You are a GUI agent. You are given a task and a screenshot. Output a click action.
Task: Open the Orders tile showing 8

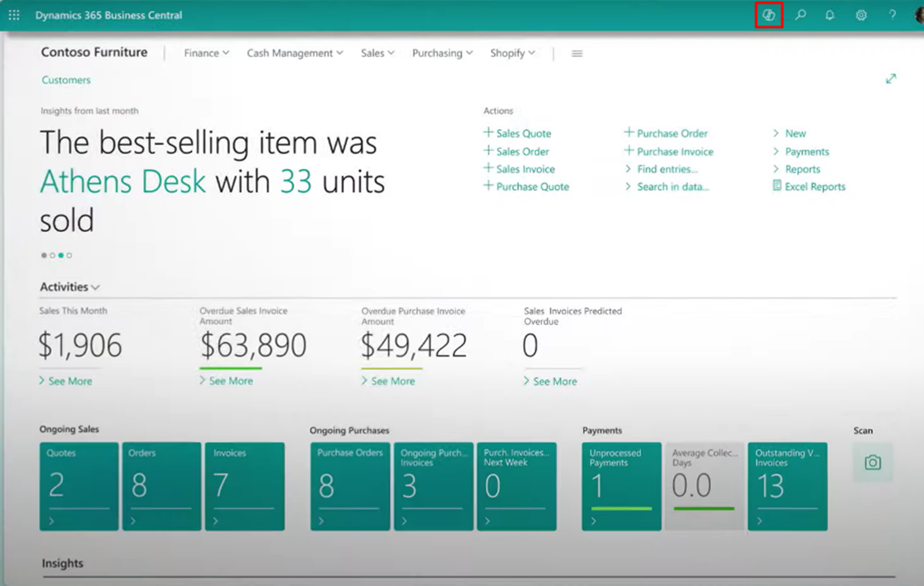click(x=162, y=487)
